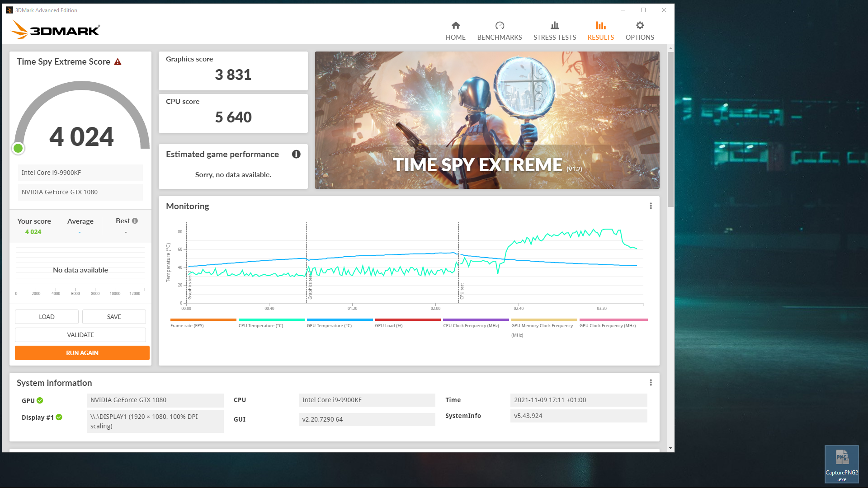Image resolution: width=868 pixels, height=488 pixels.
Task: Open the Monitoring panel options menu
Action: click(x=651, y=206)
